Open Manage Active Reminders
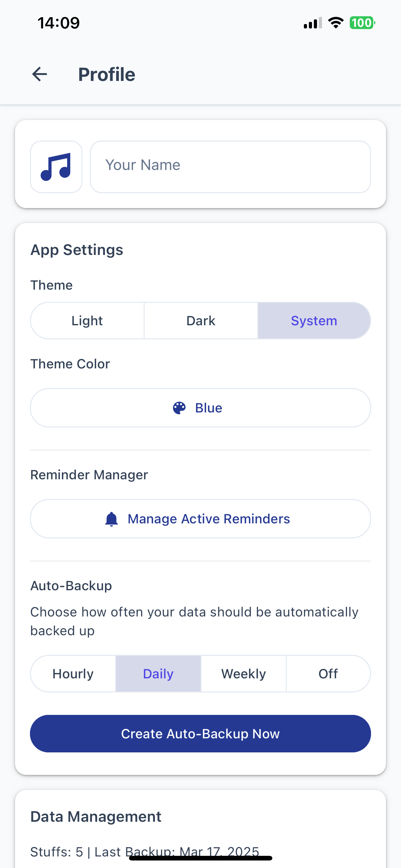Image resolution: width=401 pixels, height=868 pixels. tap(201, 519)
